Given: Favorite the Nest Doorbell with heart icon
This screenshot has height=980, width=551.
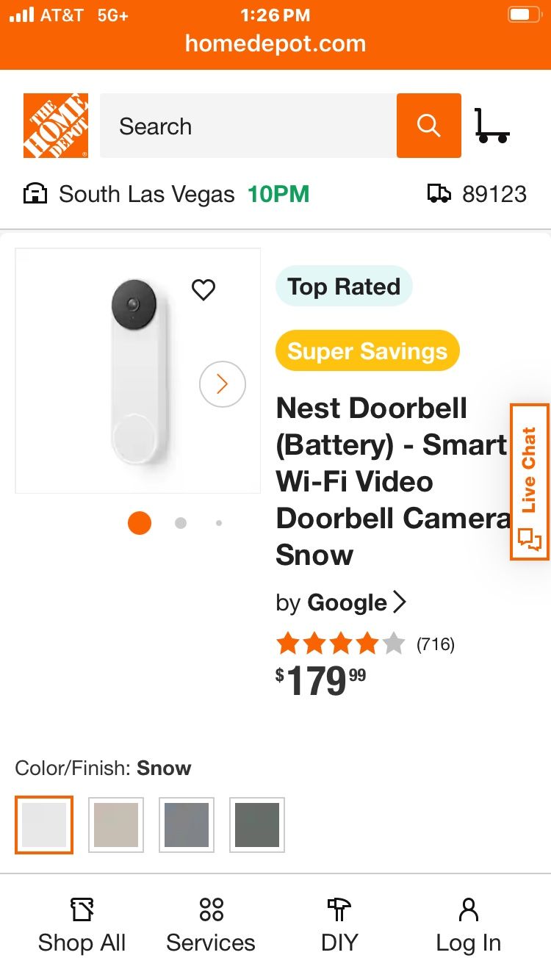Looking at the screenshot, I should point(204,289).
